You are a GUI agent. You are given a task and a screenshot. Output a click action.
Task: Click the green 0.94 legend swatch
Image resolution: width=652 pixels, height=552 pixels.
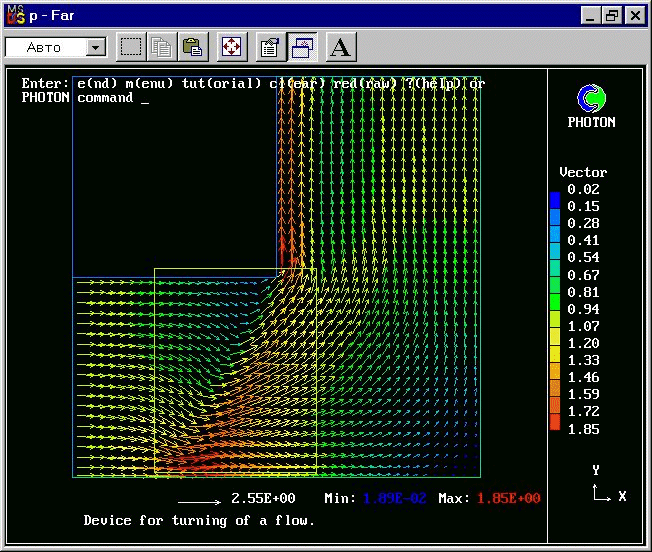coord(555,302)
